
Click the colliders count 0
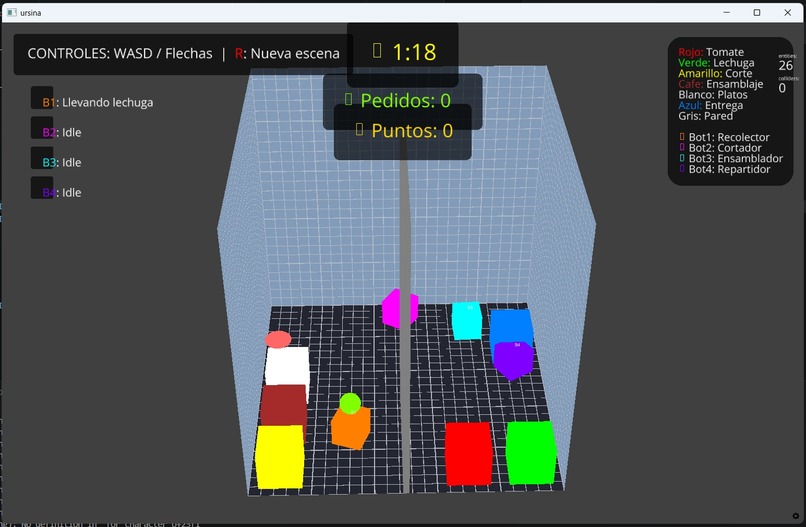pyautogui.click(x=782, y=88)
